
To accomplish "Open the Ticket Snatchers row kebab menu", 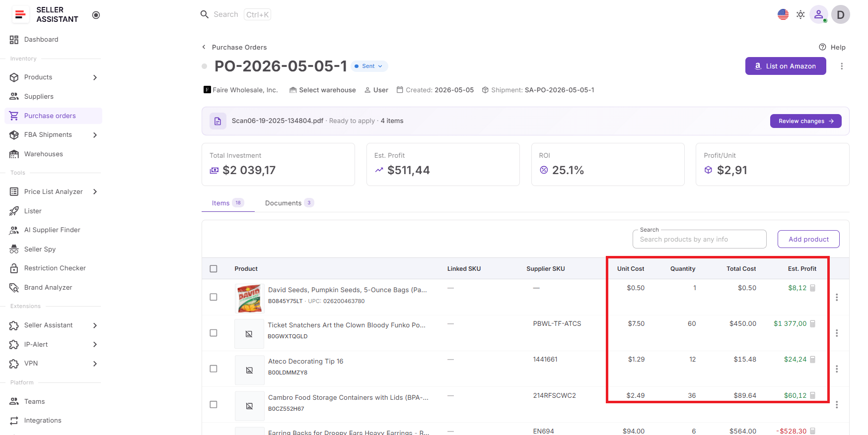I will 837,333.
